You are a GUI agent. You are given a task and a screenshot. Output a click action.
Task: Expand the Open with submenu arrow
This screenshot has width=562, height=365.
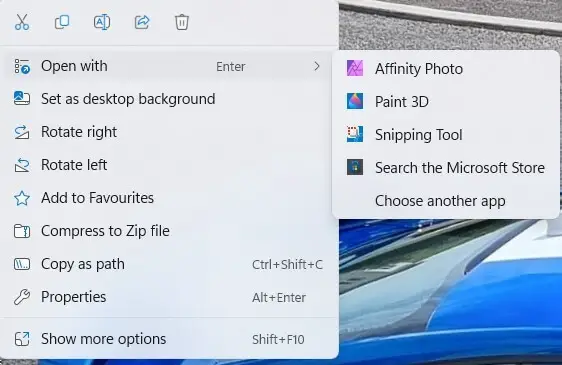pos(316,66)
